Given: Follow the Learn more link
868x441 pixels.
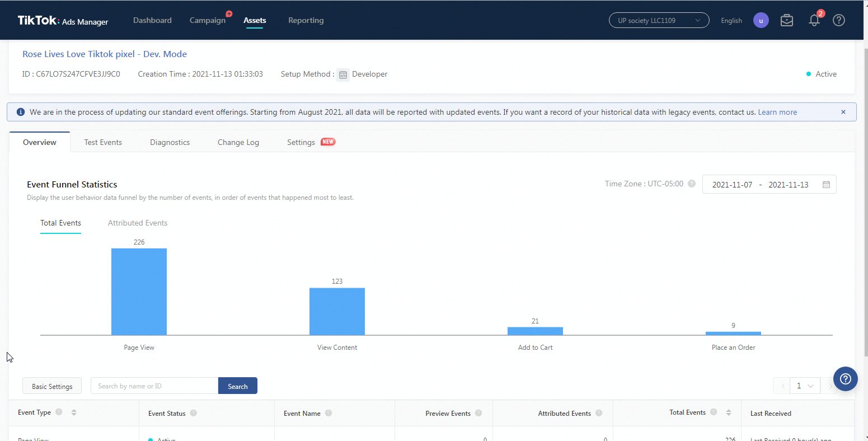Looking at the screenshot, I should 777,112.
